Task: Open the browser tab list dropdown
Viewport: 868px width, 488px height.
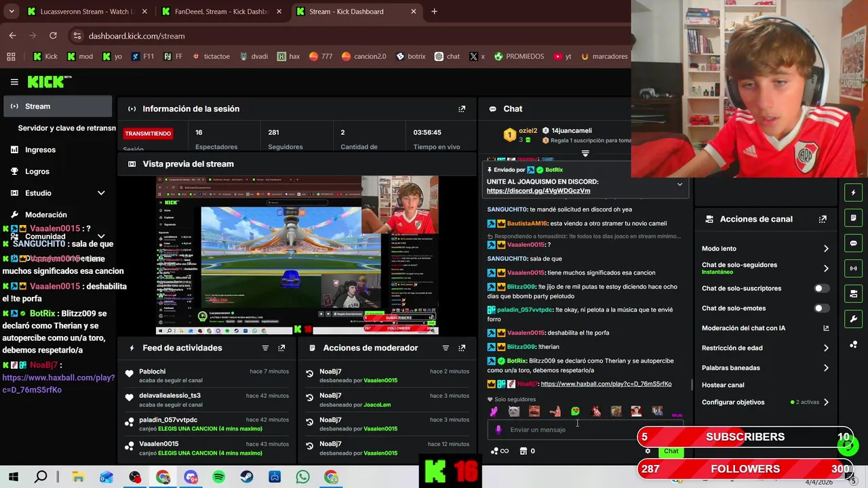Action: 12,12
